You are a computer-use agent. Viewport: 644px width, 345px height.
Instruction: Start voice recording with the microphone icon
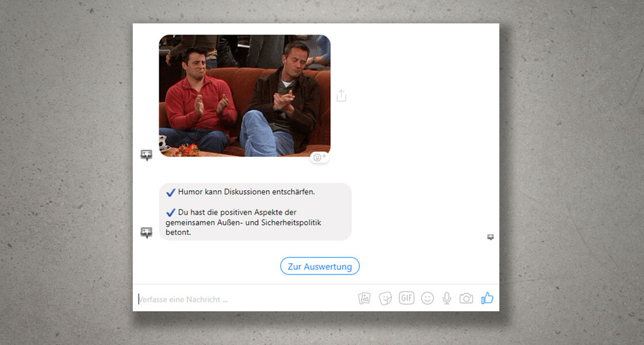point(447,298)
